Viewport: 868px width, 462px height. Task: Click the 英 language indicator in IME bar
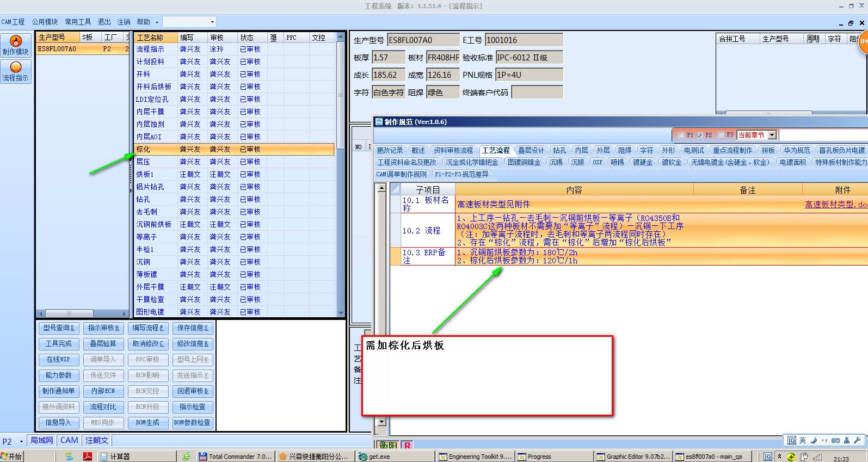pos(803,440)
